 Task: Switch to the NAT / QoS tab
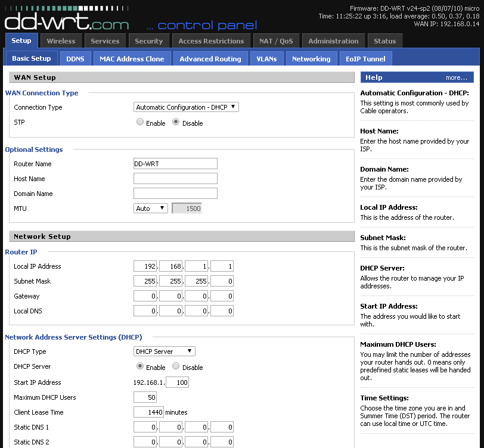pyautogui.click(x=276, y=41)
